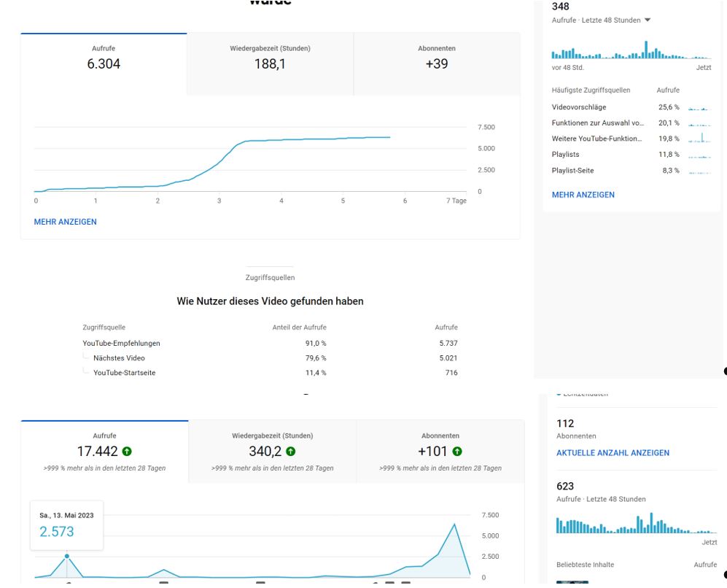Image resolution: width=727 pixels, height=588 pixels.
Task: Click sparkline icon in Weitere YouTube-Funktionen row
Action: click(699, 139)
